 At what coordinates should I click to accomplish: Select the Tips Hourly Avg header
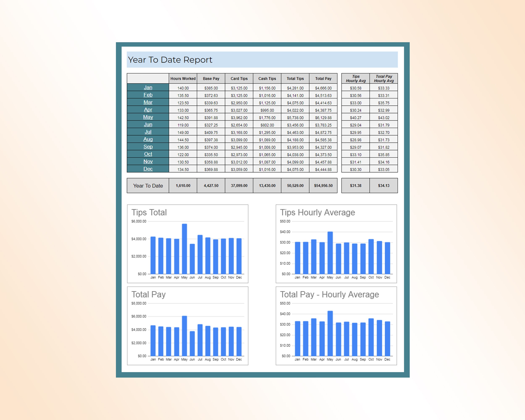(x=356, y=78)
